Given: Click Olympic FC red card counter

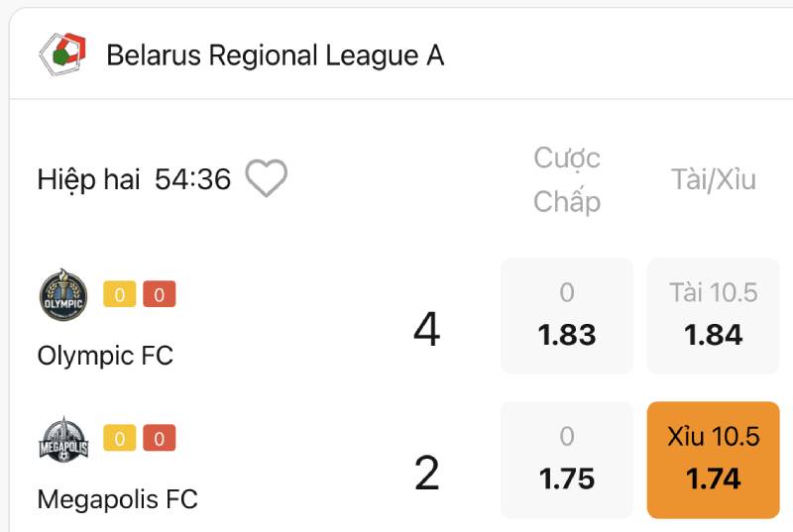Looking at the screenshot, I should point(160,294).
